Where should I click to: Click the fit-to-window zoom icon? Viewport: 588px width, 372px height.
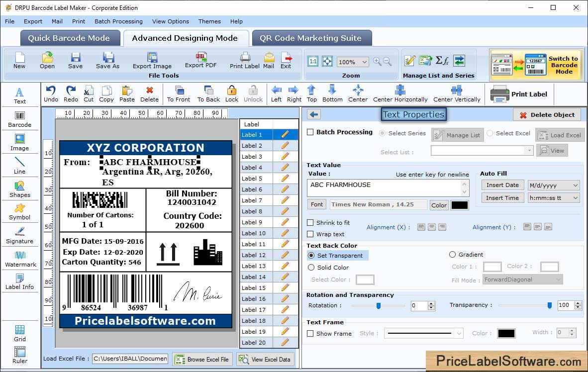click(x=327, y=62)
